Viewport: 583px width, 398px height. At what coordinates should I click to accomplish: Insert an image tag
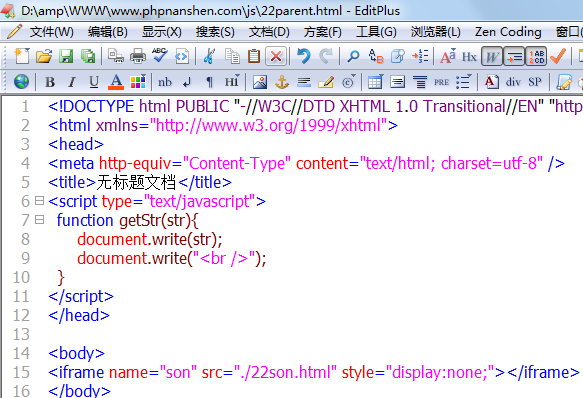tap(260, 82)
